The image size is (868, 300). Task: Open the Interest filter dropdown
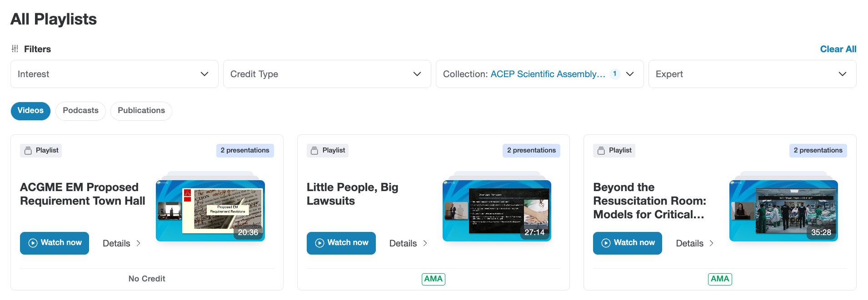coord(114,74)
